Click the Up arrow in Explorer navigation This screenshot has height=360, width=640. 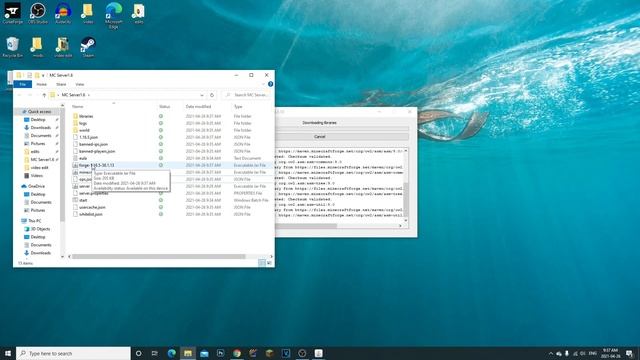(x=44, y=95)
